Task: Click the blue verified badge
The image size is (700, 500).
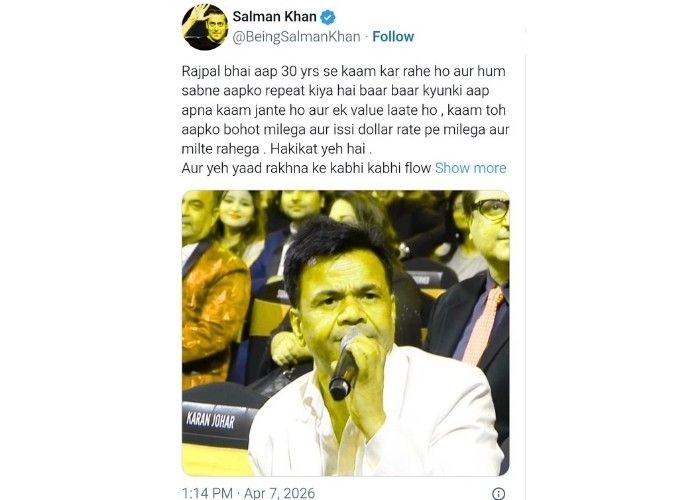Action: [328, 17]
